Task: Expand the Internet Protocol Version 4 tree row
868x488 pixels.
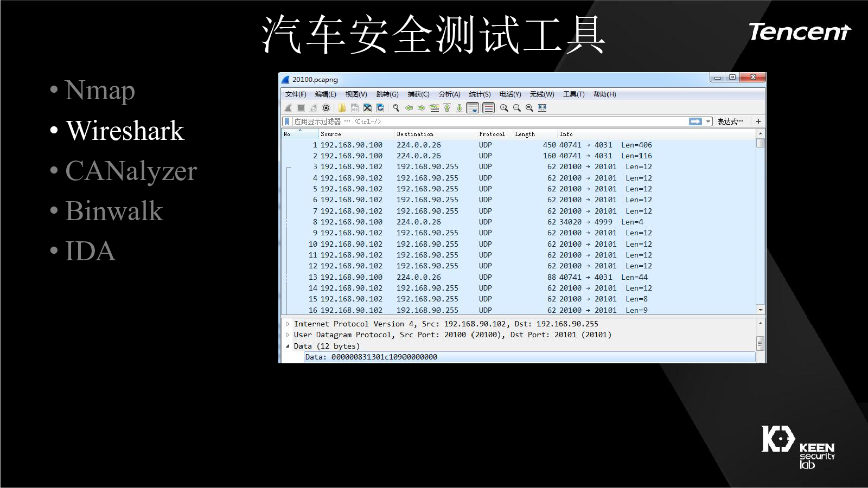Action: click(288, 324)
